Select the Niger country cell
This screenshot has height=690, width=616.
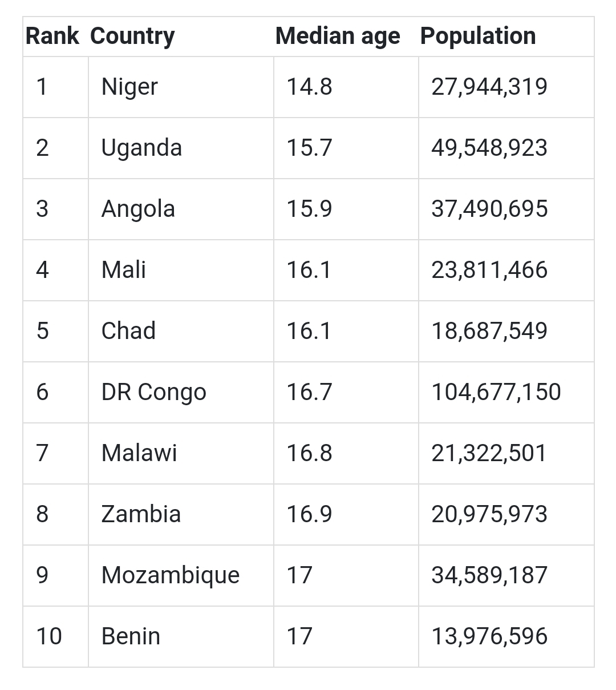(x=129, y=87)
